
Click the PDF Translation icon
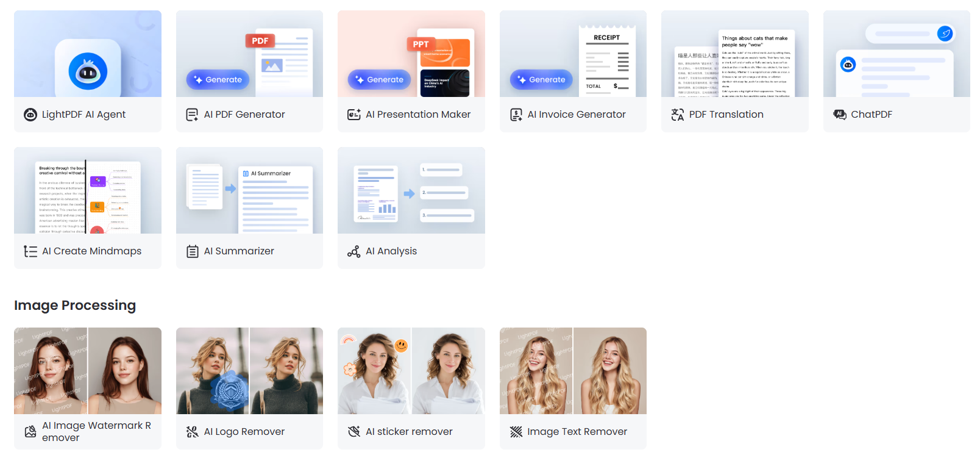[x=677, y=115]
